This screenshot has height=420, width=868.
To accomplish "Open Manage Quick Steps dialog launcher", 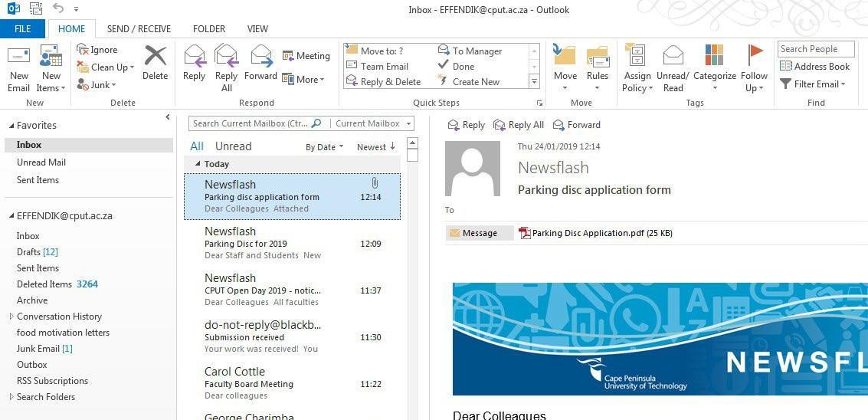I will pyautogui.click(x=539, y=103).
